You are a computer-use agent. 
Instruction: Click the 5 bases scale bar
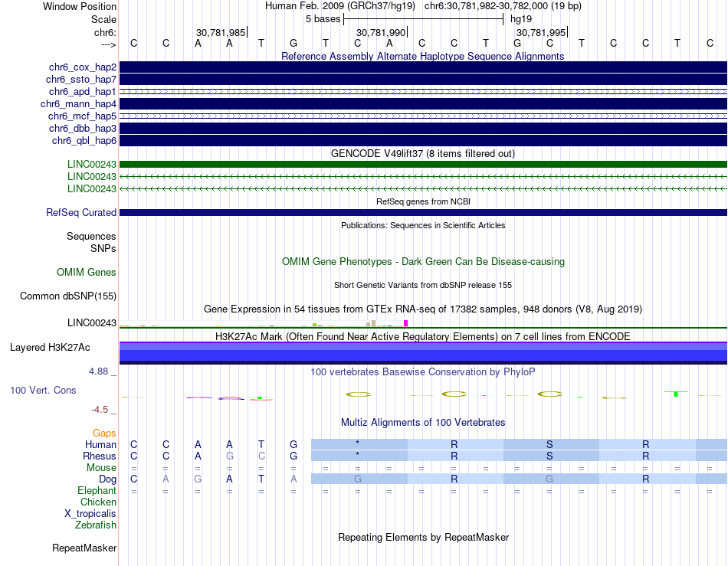pyautogui.click(x=423, y=19)
